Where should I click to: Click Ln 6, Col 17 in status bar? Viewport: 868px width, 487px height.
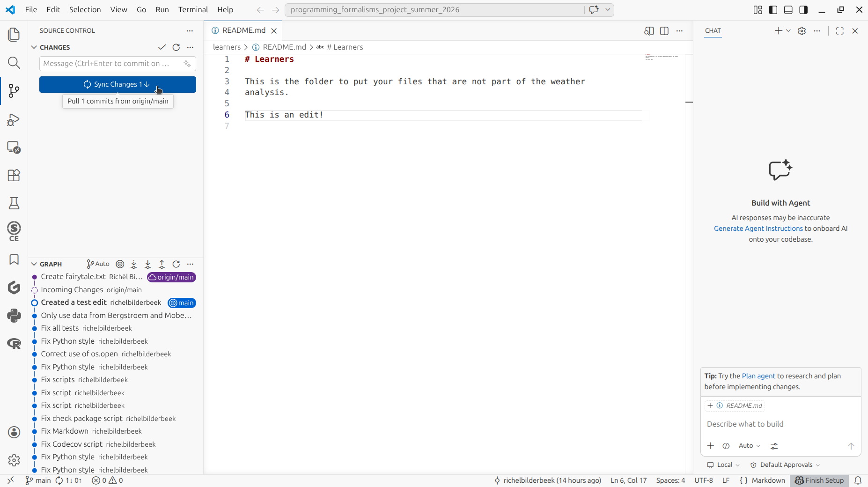click(x=629, y=480)
